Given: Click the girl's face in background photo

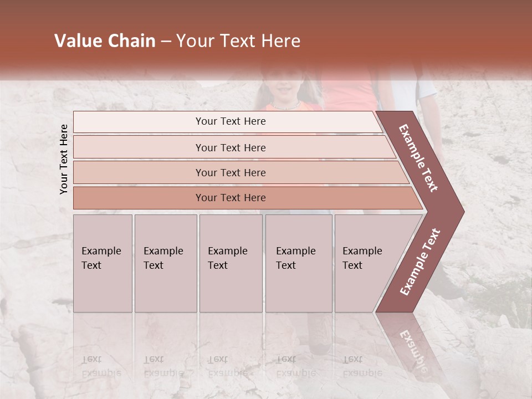Looking at the screenshot, I should tap(284, 88).
